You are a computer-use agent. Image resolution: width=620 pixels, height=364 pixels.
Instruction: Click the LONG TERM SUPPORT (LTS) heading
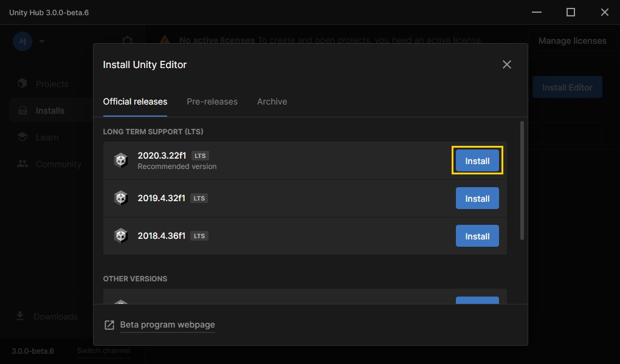153,132
